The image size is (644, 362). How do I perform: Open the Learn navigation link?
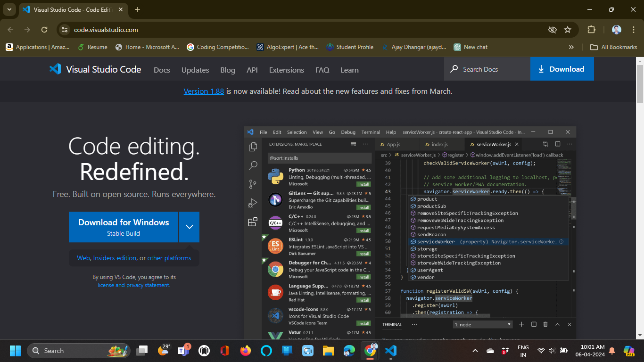coord(349,70)
